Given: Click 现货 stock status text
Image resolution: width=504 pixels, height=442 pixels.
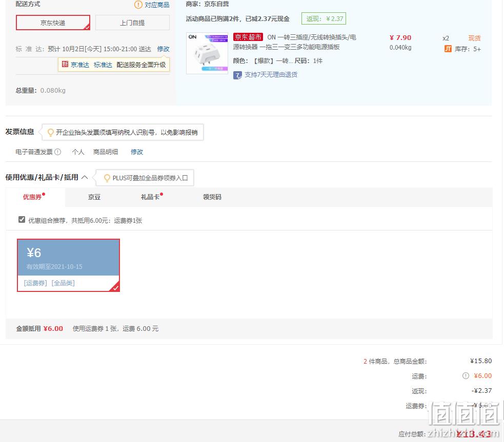Looking at the screenshot, I should click(x=474, y=38).
